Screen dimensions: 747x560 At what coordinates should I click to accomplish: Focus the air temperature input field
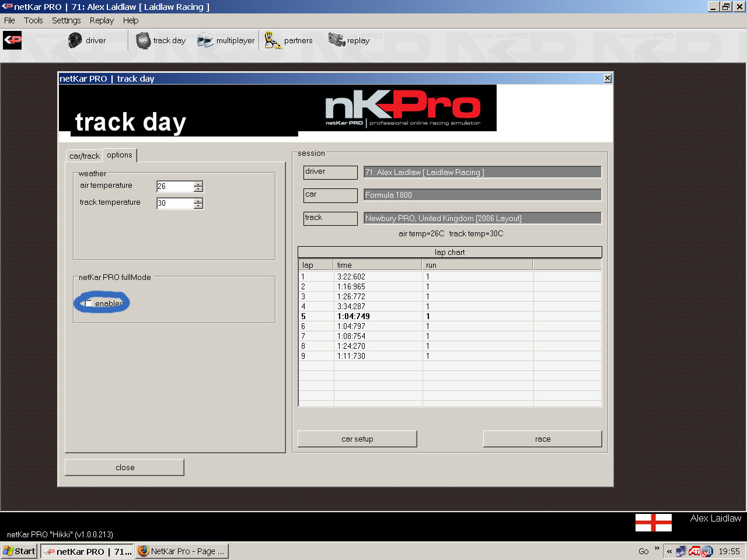tap(175, 187)
